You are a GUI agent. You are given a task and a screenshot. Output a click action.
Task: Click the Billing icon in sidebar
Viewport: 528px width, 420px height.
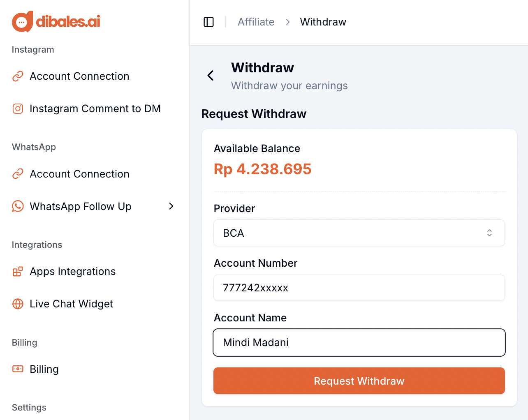[18, 369]
